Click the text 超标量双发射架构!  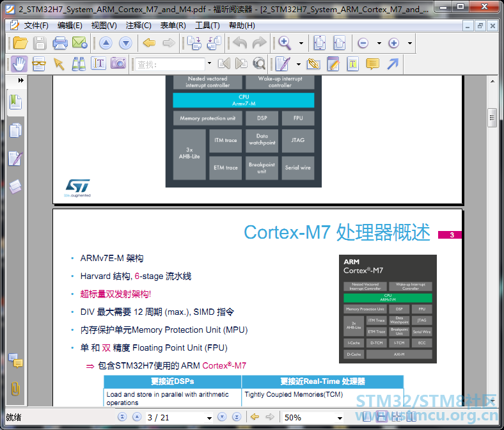115,294
